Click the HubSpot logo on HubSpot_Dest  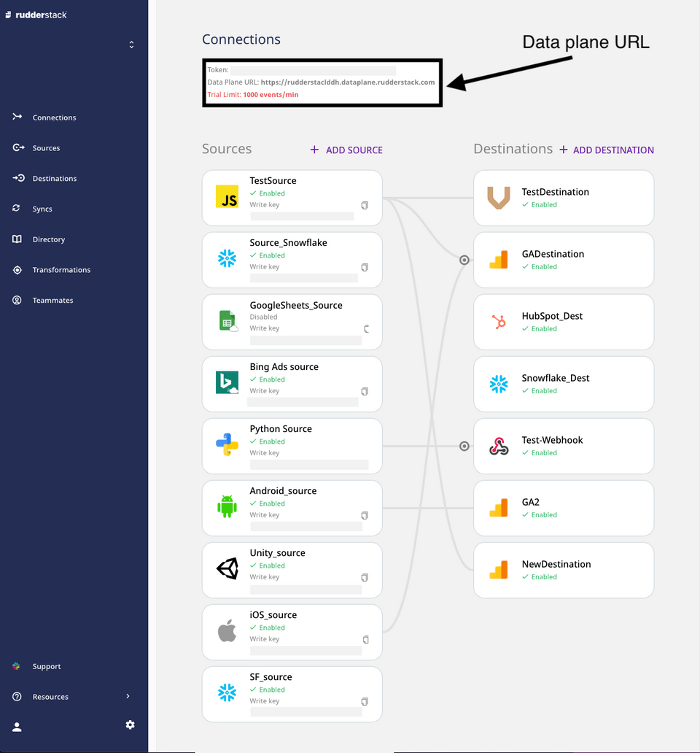click(499, 322)
